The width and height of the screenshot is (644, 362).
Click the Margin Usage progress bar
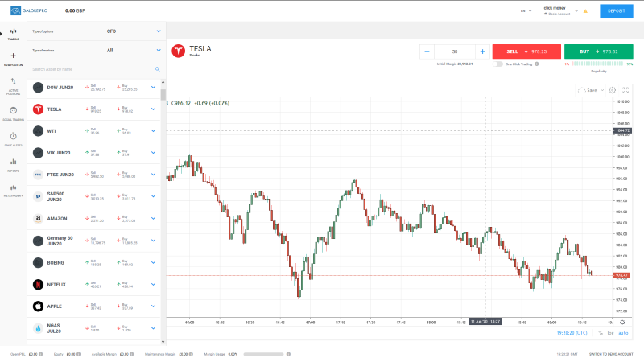[x=264, y=354]
